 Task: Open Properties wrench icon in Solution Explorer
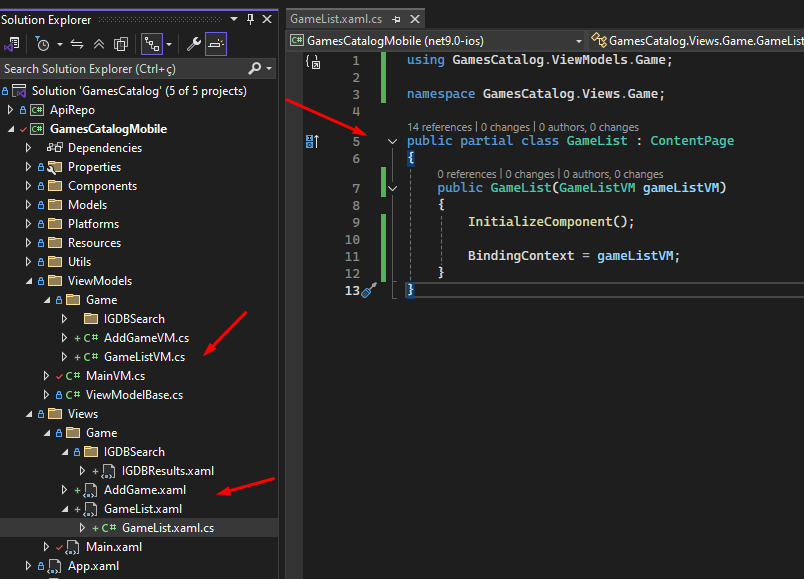195,44
